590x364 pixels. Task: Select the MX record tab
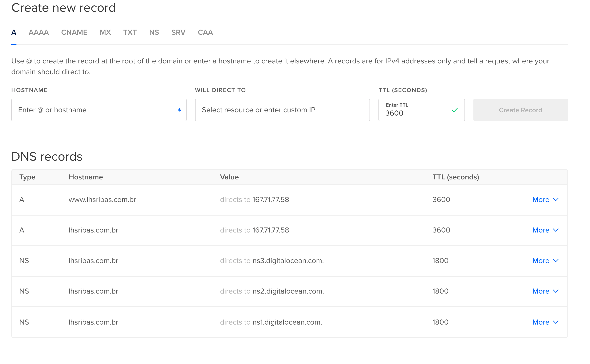click(105, 32)
